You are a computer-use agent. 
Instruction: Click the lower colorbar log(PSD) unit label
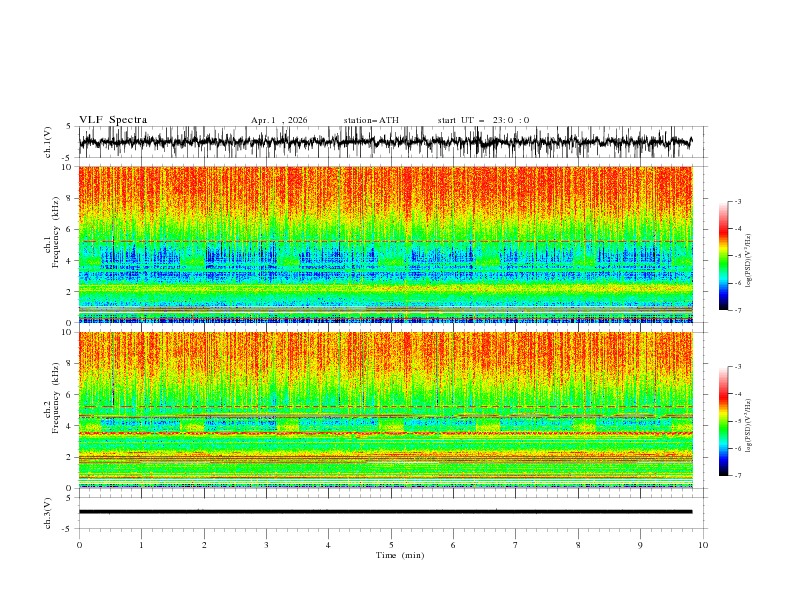point(749,426)
